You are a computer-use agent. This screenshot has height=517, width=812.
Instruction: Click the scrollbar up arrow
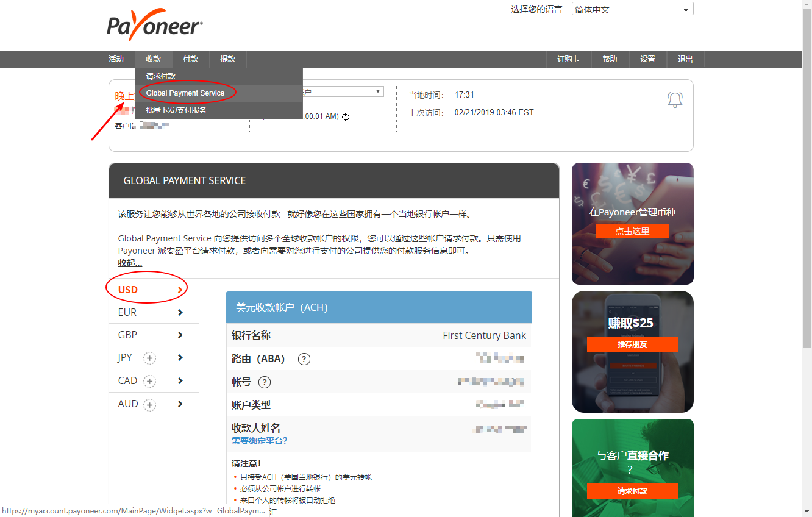tap(807, 5)
